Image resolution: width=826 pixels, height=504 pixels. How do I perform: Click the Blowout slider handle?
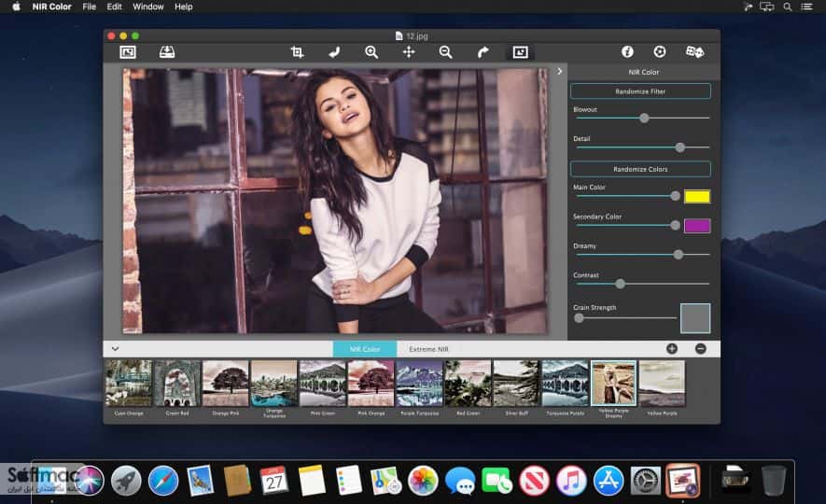(x=644, y=119)
